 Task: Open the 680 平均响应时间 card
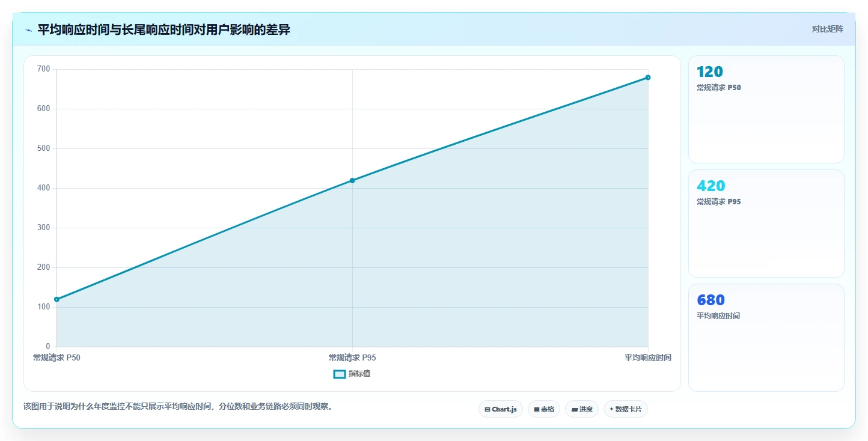coord(766,338)
